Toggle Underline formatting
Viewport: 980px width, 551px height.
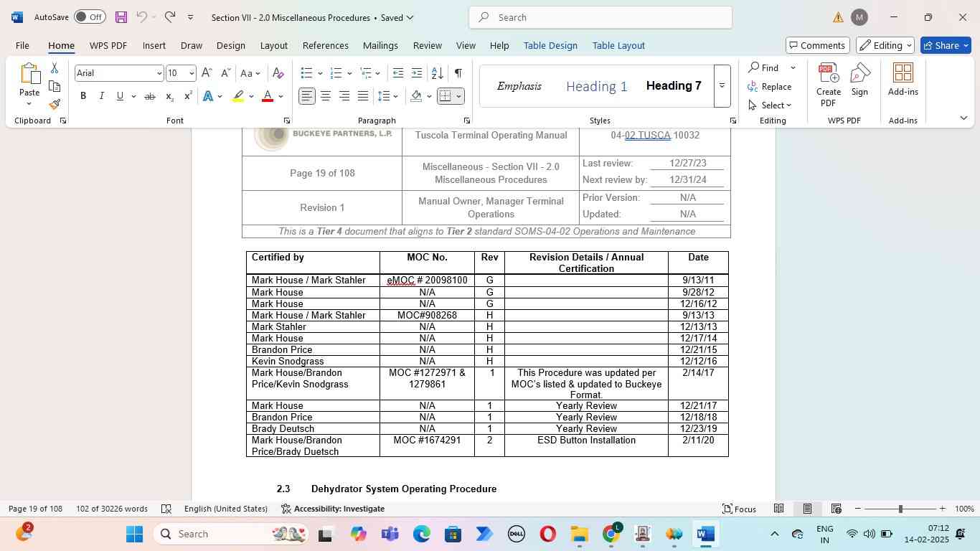(x=120, y=96)
